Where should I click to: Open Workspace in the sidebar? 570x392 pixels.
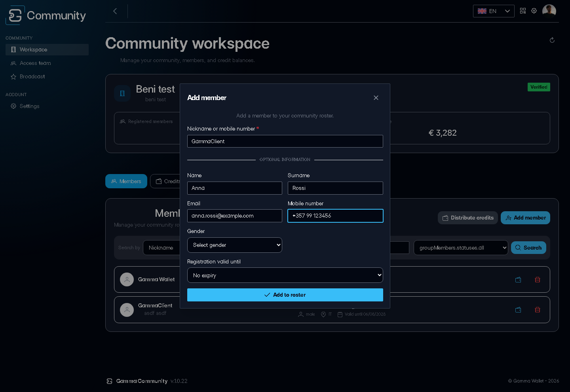coord(47,49)
